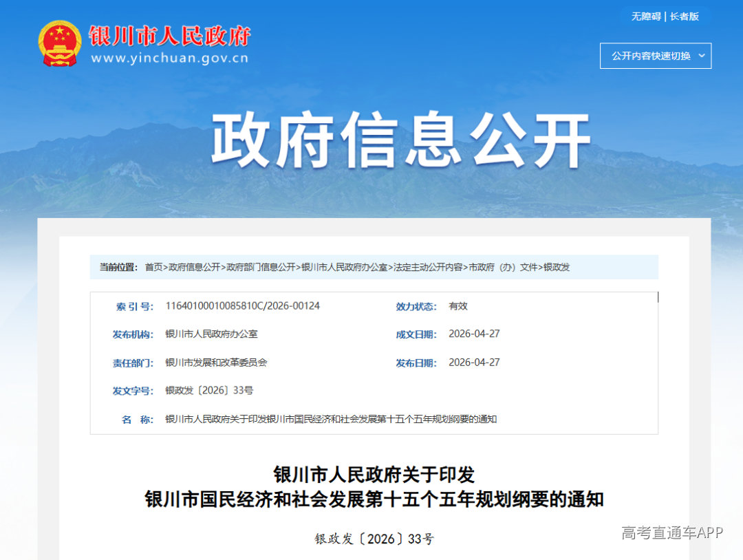Screen dimensions: 743x560
Task: Click the 责任部门 field label
Action: tap(133, 363)
